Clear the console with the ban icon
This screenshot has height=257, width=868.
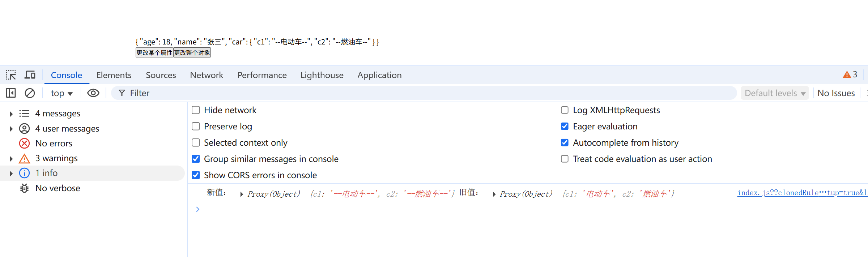[x=30, y=93]
